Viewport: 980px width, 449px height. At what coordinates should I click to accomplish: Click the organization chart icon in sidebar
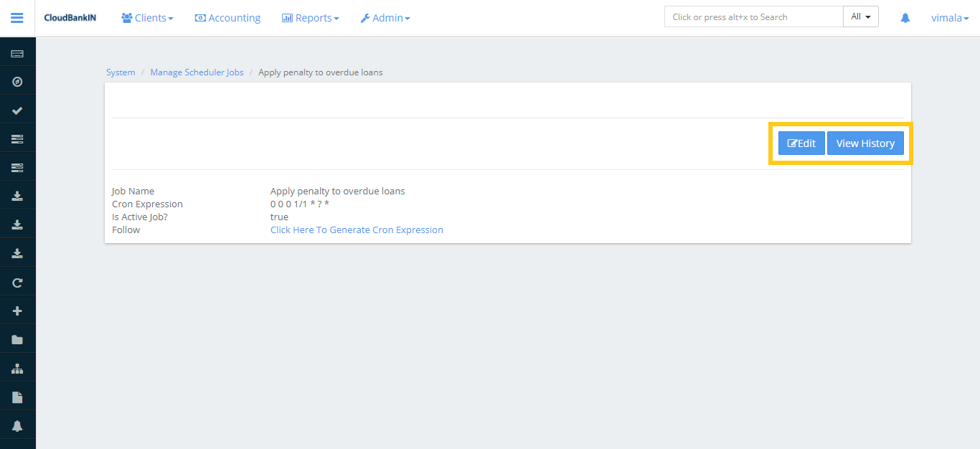click(17, 367)
